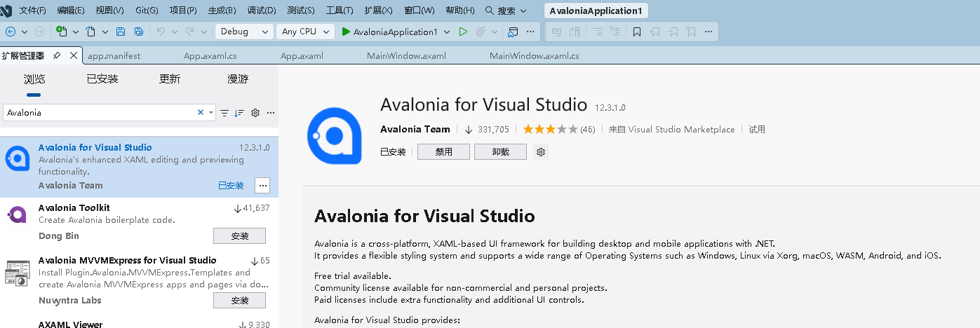Click the 试用 link
The height and width of the screenshot is (328, 980).
(x=757, y=130)
